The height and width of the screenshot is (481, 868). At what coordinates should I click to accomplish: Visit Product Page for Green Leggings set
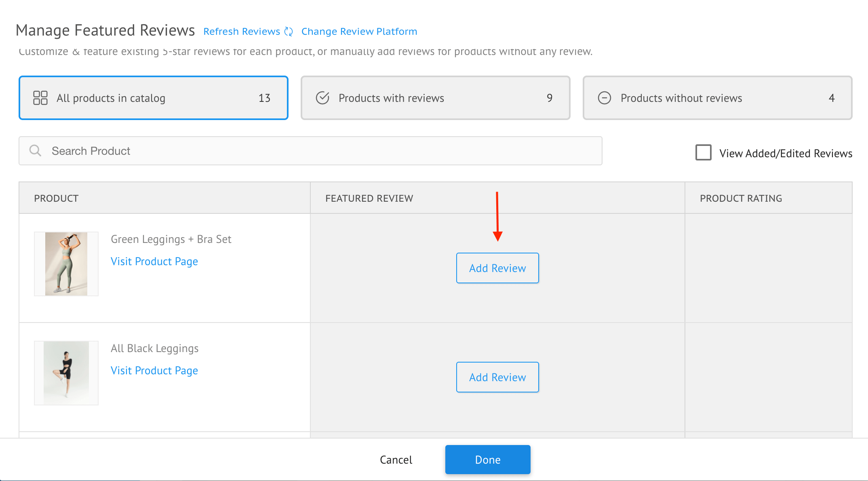click(x=154, y=262)
